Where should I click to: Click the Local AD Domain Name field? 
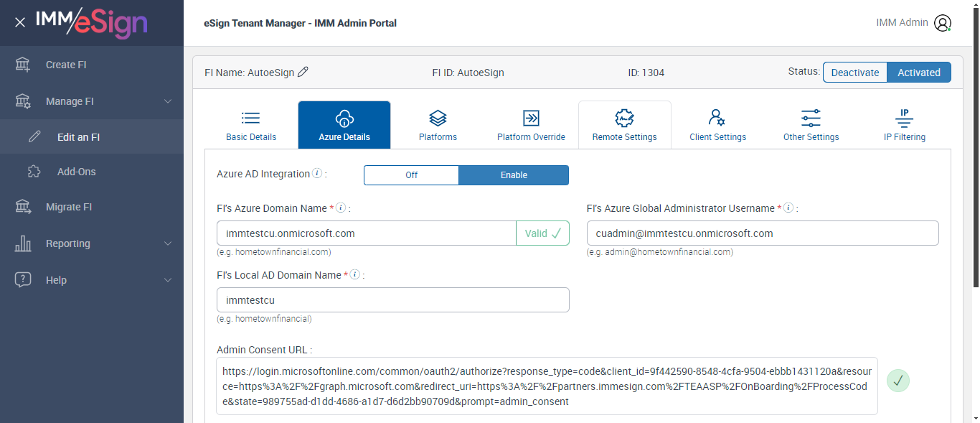393,300
